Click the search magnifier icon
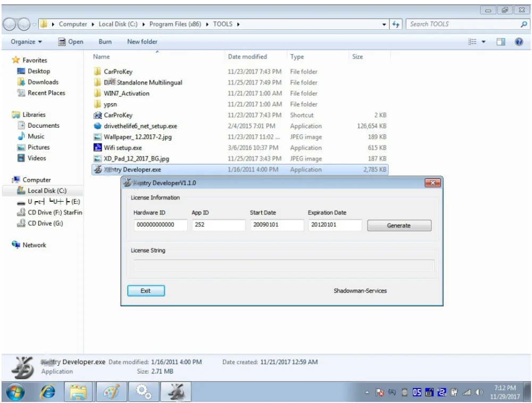The width and height of the screenshot is (532, 403). click(524, 24)
